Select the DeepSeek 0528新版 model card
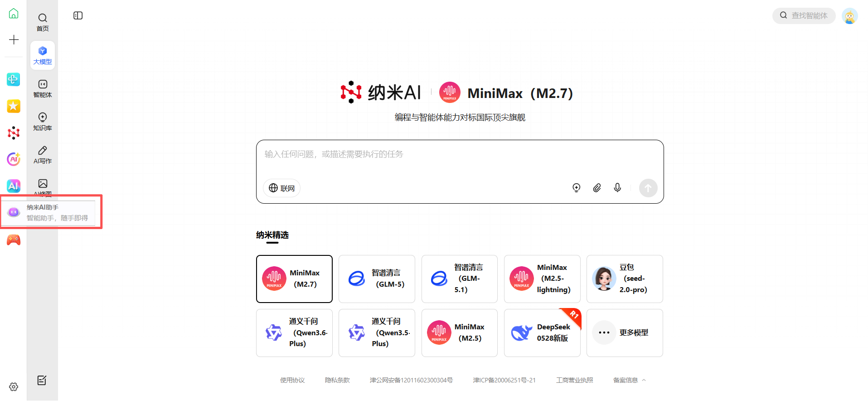 coord(542,333)
